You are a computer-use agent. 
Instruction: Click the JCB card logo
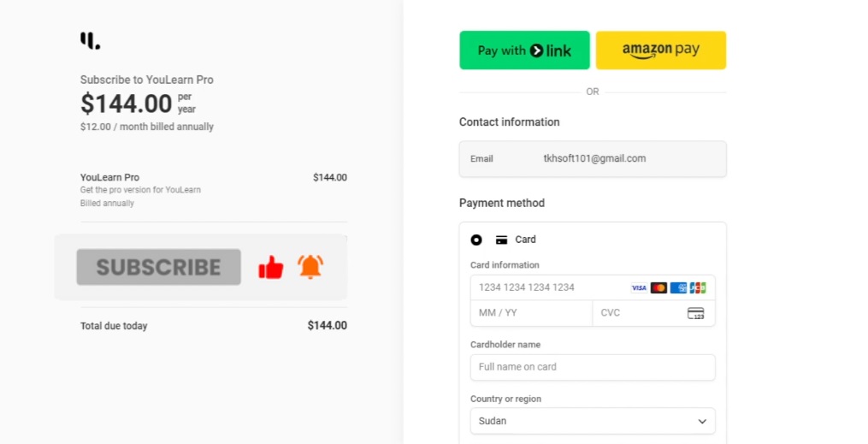[698, 288]
